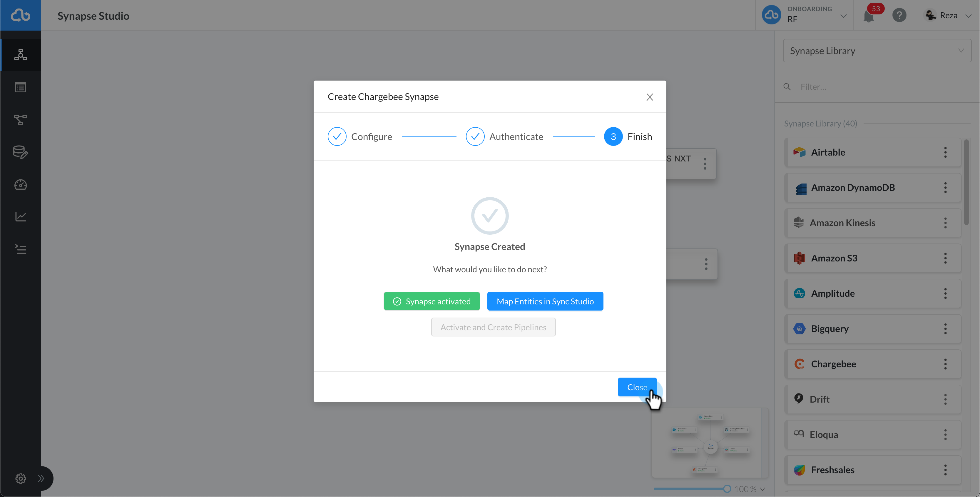Click the Synapse Studio page title
This screenshot has width=980, height=497.
click(93, 16)
